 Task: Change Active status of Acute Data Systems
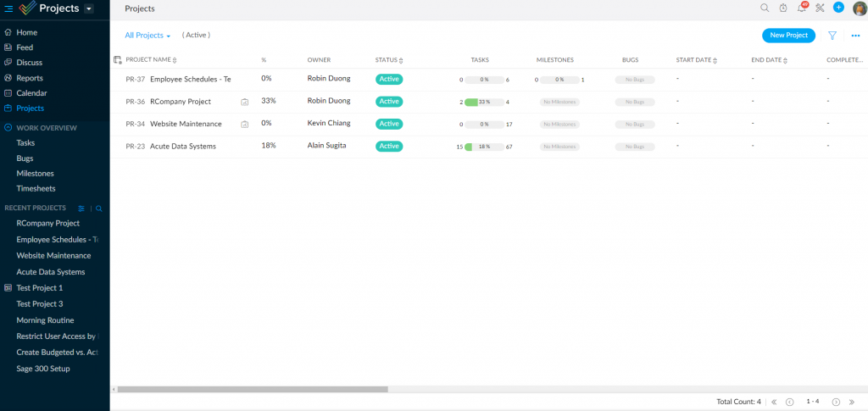pyautogui.click(x=389, y=147)
